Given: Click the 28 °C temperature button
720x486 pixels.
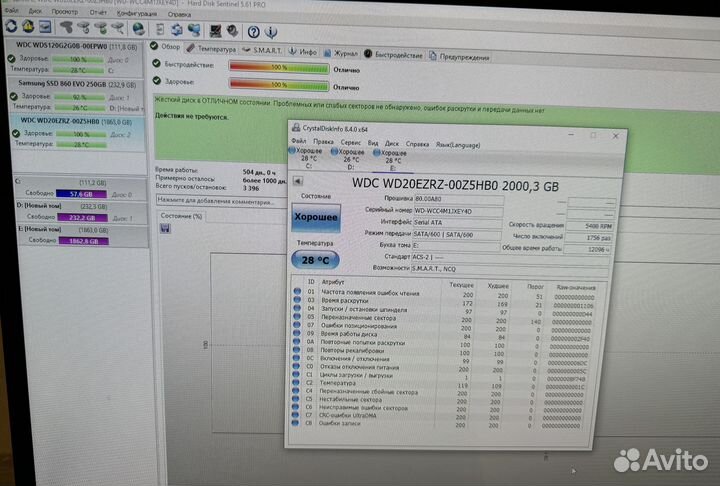Looking at the screenshot, I should pos(315,260).
